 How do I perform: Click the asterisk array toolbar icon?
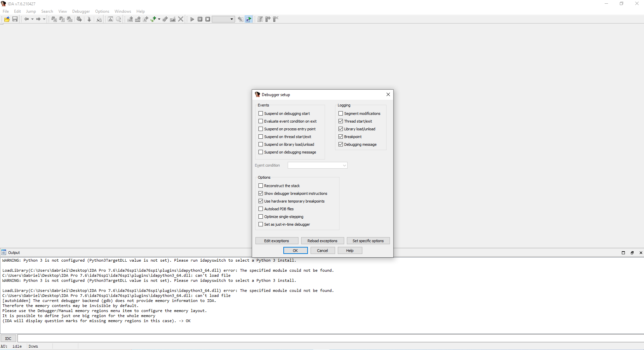[165, 19]
